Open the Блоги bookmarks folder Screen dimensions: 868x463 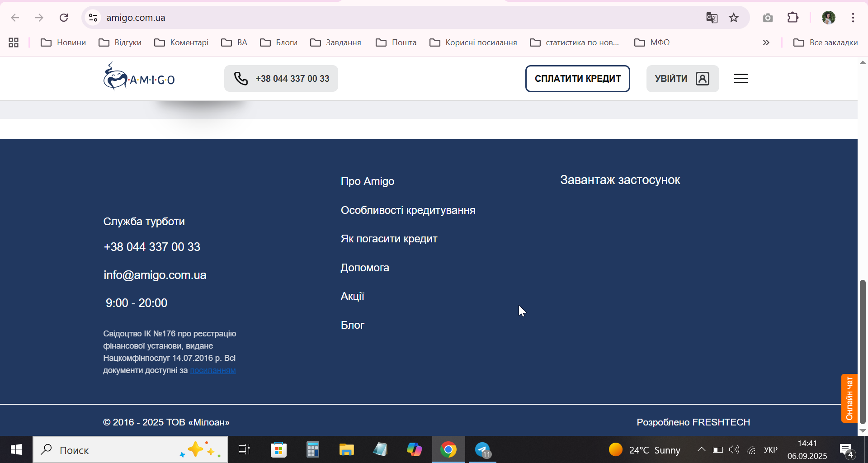(x=278, y=43)
